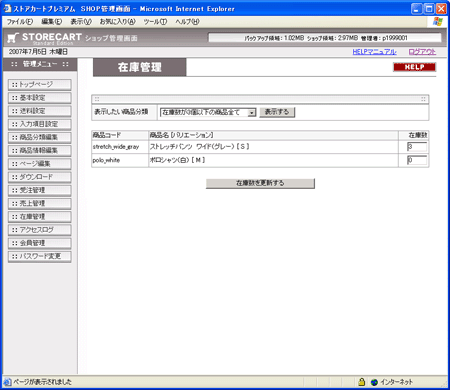
Task: Click the 表示する button
Action: pyautogui.click(x=277, y=112)
